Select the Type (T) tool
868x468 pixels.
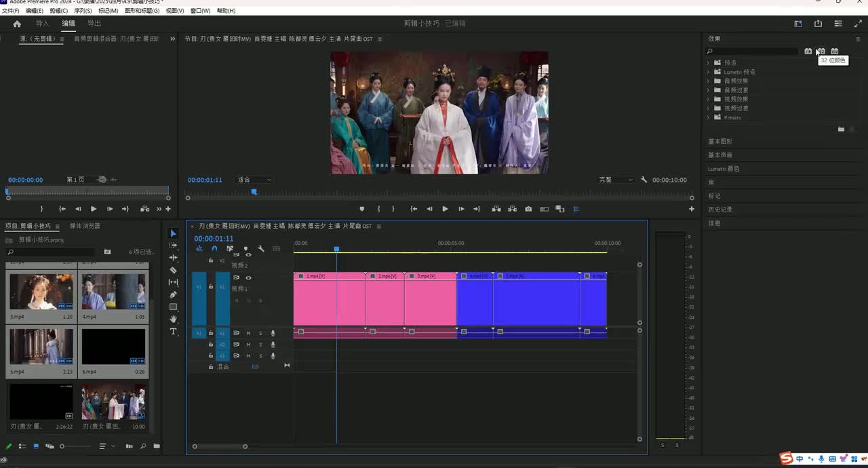coord(173,332)
